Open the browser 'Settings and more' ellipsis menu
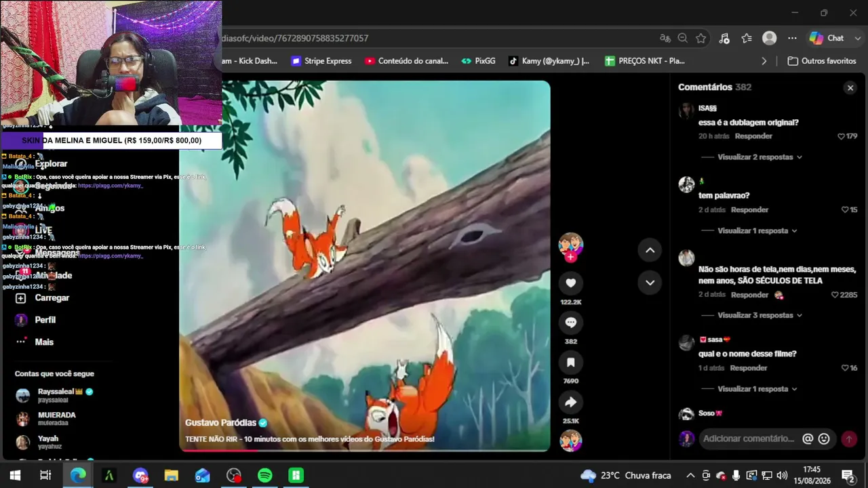Viewport: 868px width, 488px height. click(x=792, y=39)
